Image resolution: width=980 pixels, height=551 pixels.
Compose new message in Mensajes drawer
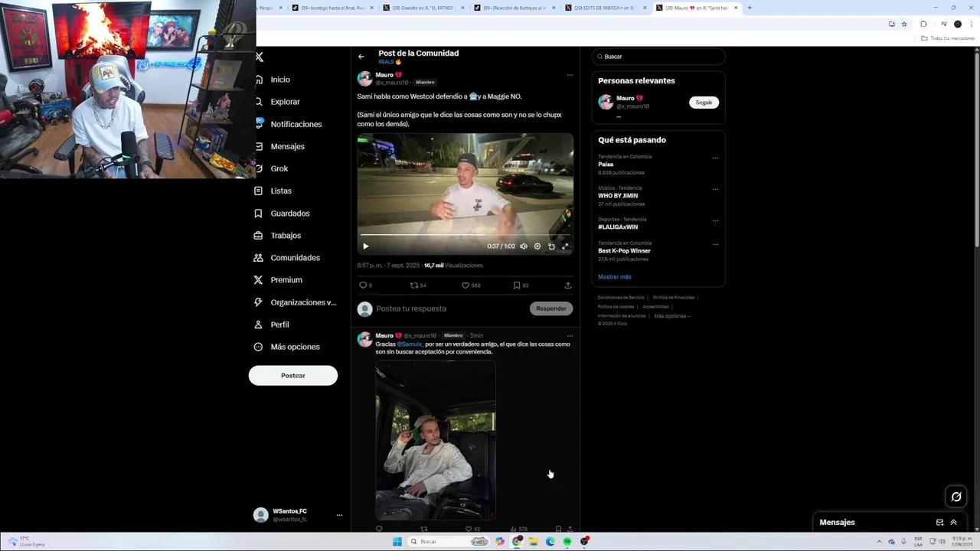coord(939,523)
